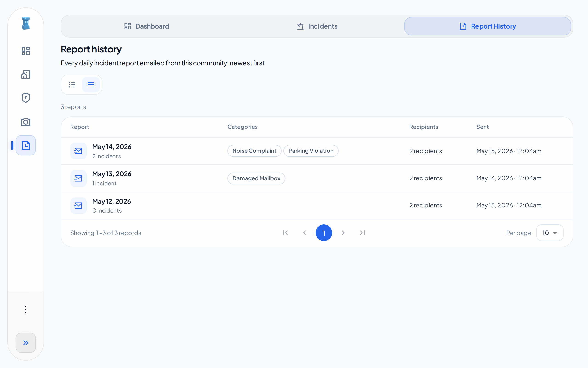Select the report history document icon in sidebar
588x368 pixels.
coord(25,145)
